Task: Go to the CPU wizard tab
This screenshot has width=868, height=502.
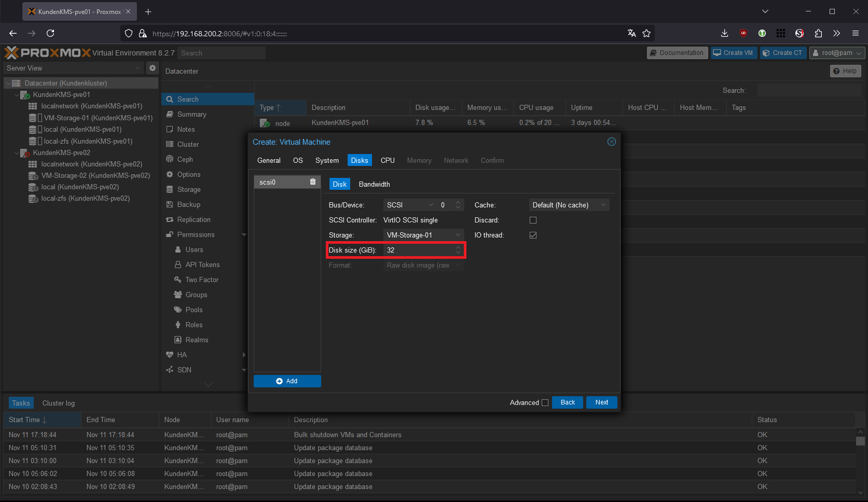Action: click(x=388, y=161)
